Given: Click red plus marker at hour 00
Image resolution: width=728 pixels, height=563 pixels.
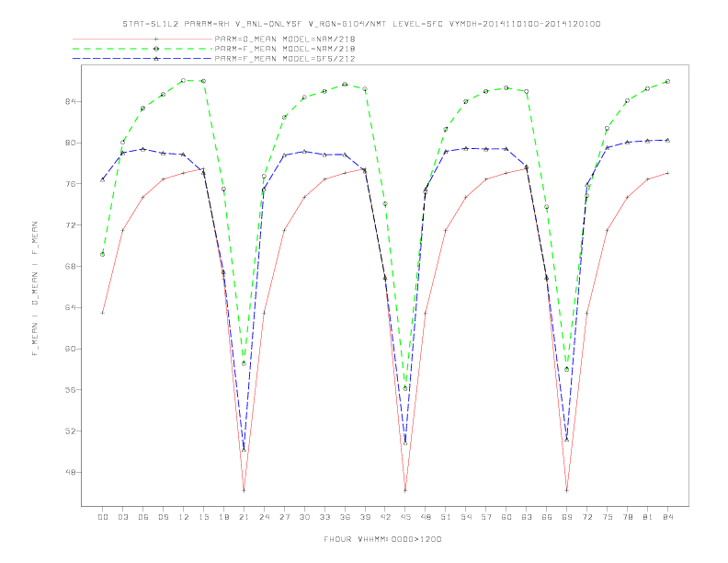Looking at the screenshot, I should 103,313.
